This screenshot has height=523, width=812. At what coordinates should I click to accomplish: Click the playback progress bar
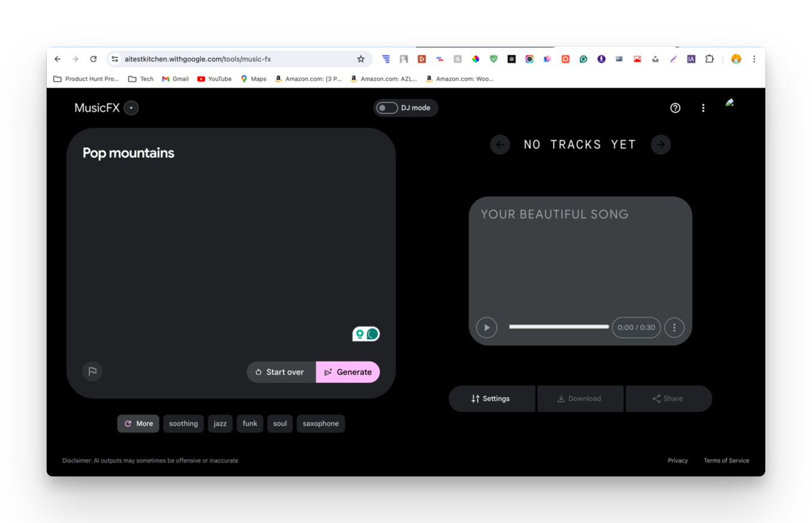pos(559,327)
